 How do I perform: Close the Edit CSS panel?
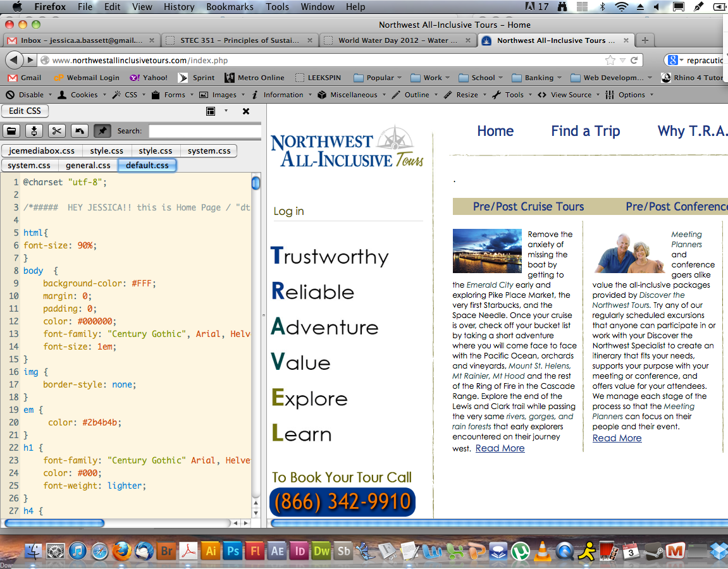[246, 111]
